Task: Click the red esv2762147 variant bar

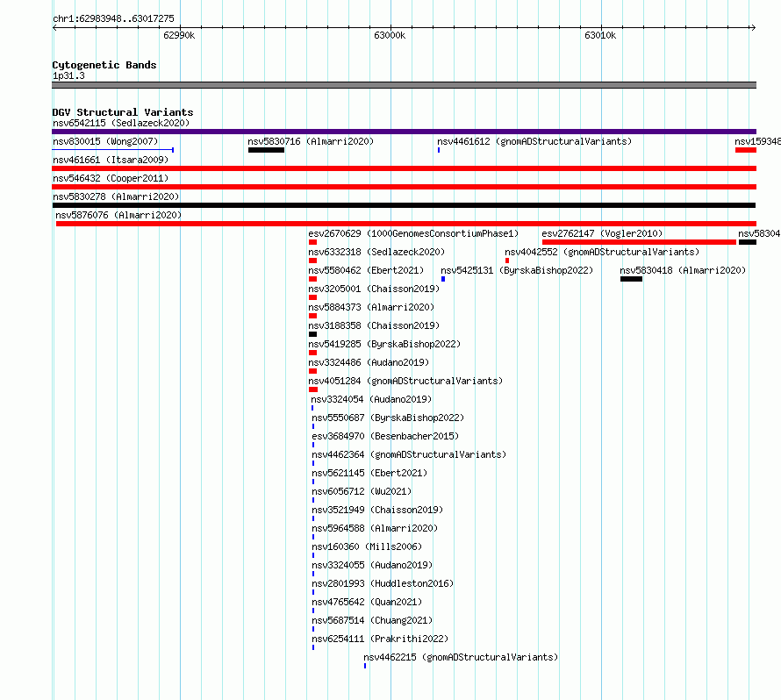Action: tap(639, 242)
